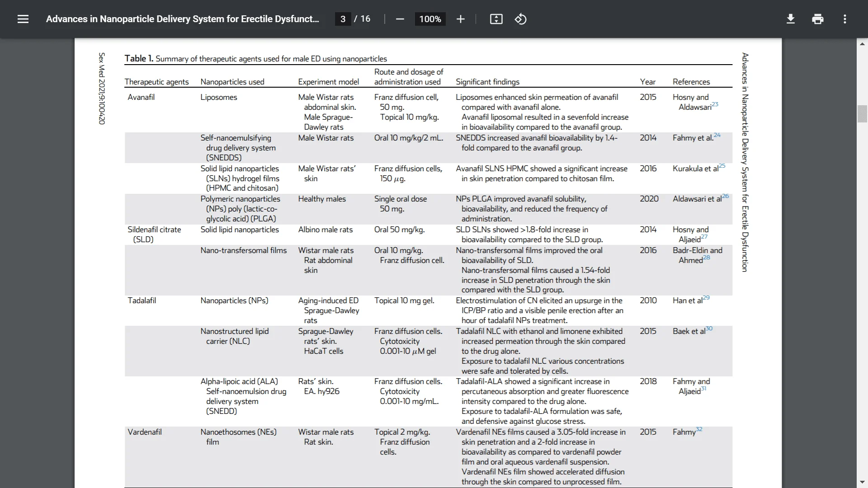This screenshot has width=868, height=488.
Task: Open reference 30 for Baek et al
Action: tap(709, 328)
